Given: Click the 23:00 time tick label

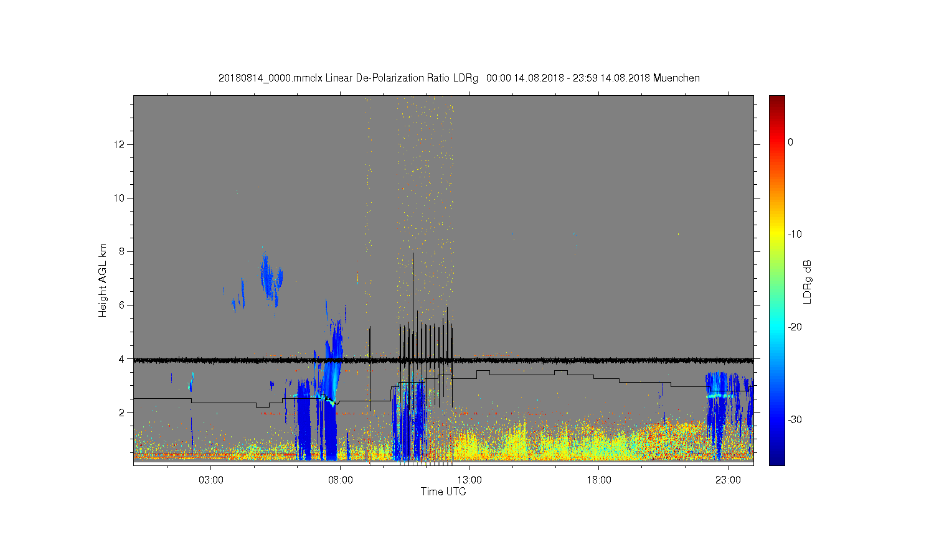Looking at the screenshot, I should (x=728, y=480).
